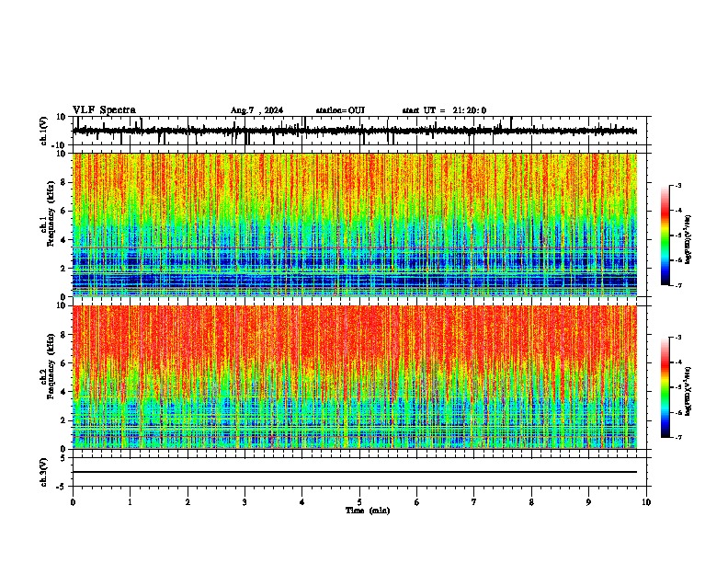728x563 pixels.
Task: Click time axis tick label '0'
Action: click(x=73, y=502)
